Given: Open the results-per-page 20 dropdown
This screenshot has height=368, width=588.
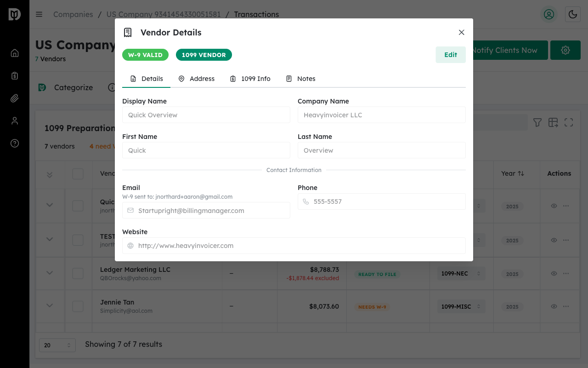Looking at the screenshot, I should [x=57, y=345].
